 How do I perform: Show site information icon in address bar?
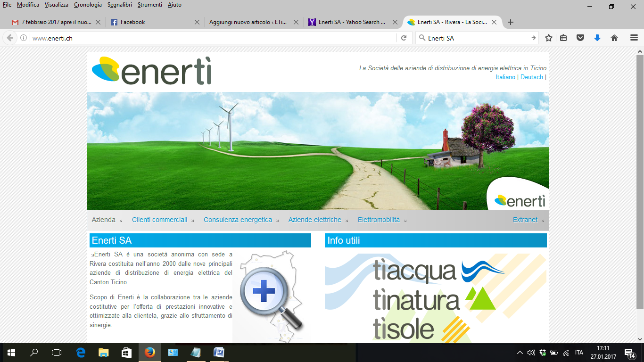click(x=24, y=38)
